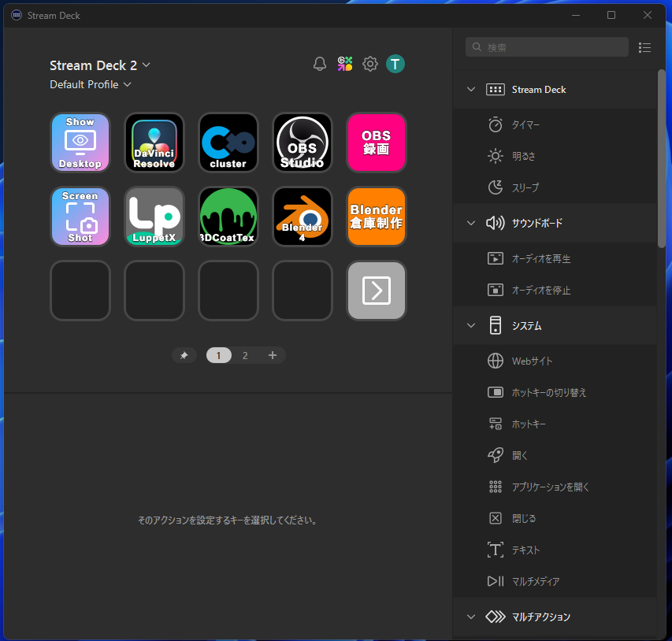The image size is (672, 641).
Task: Select the テキスト action
Action: [555, 550]
